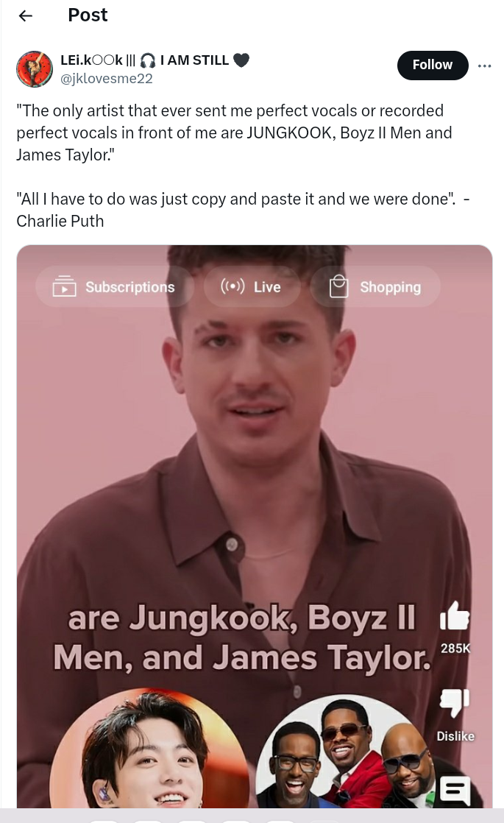Click the Jungkook circular photo

point(149,748)
